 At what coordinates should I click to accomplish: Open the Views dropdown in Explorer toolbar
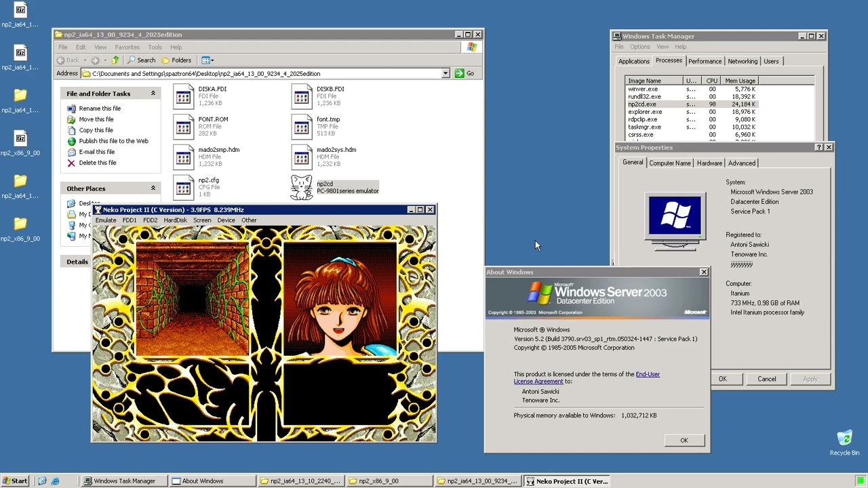tap(208, 60)
